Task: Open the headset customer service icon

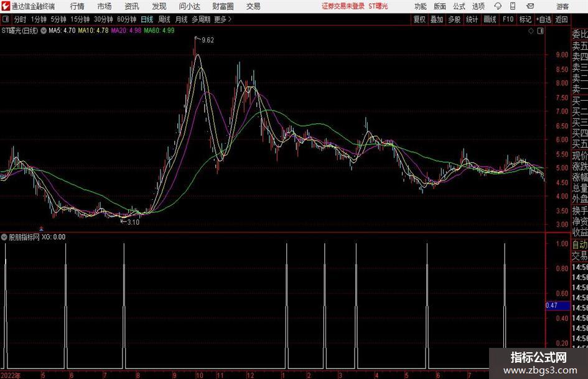Action: coord(498,6)
